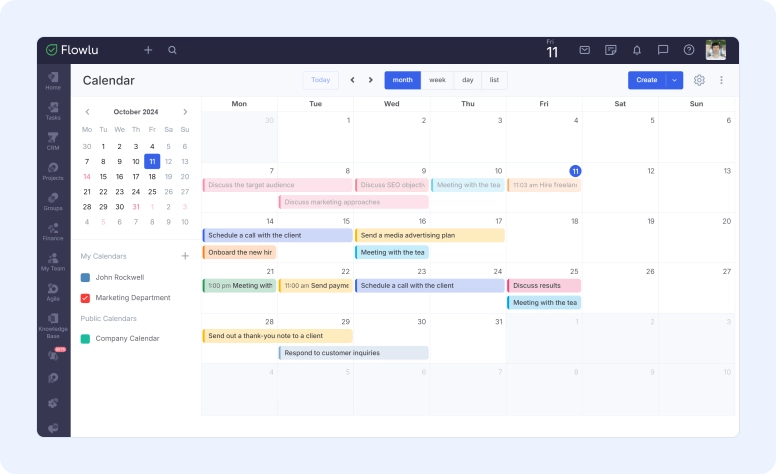Open 'Hire freelancer' event on Friday 11
This screenshot has width=776, height=474.
click(544, 185)
